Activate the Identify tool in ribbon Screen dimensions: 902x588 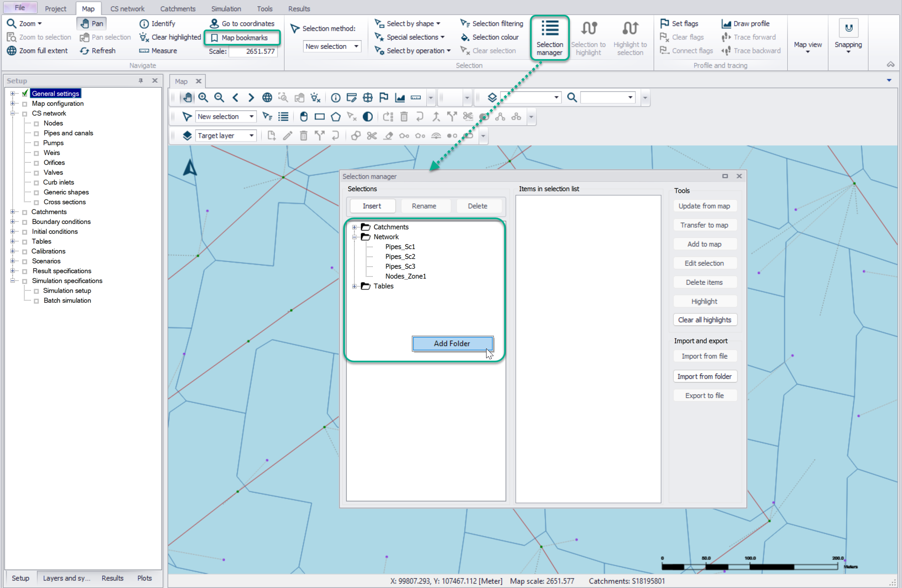point(157,24)
